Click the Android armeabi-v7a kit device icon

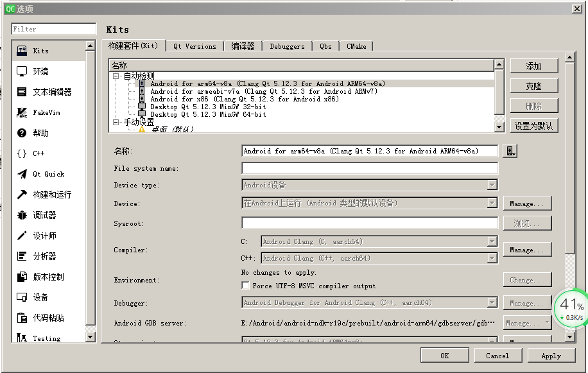[x=142, y=91]
